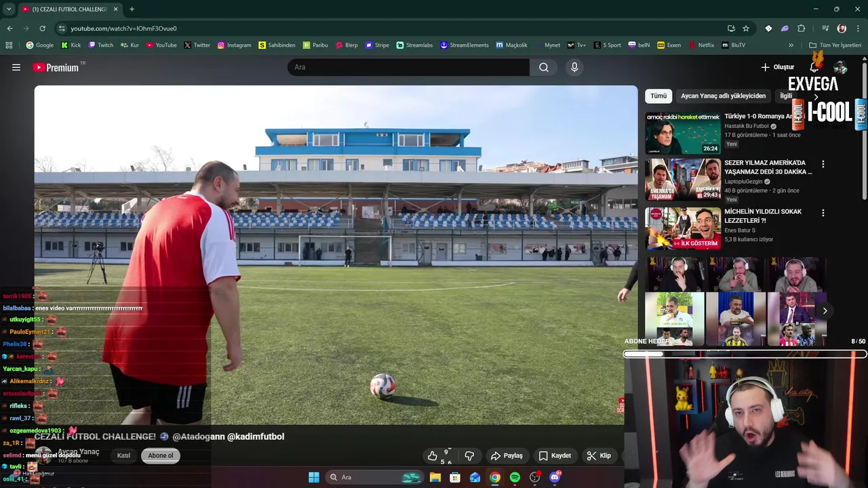Open Discord from taskbar
Screen dimensions: 868x488
point(555,477)
